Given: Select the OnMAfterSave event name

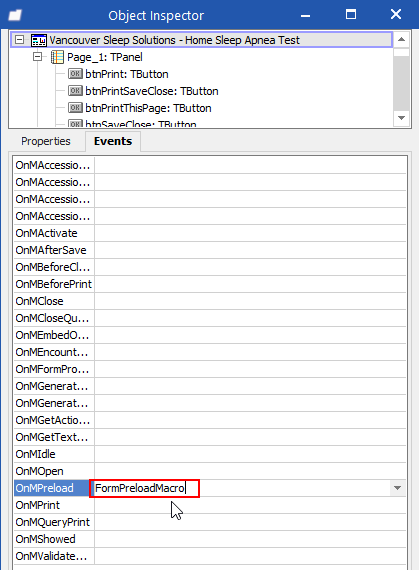Looking at the screenshot, I should pos(51,250).
